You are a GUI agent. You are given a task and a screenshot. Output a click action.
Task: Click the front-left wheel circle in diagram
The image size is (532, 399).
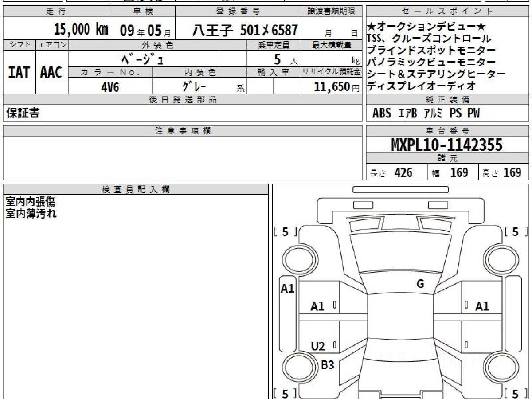pos(299,259)
